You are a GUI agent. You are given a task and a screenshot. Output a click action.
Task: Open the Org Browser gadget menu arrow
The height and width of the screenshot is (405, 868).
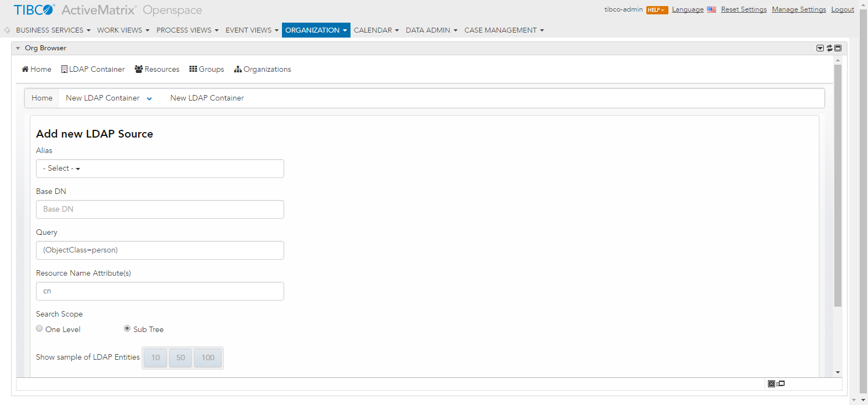click(820, 48)
